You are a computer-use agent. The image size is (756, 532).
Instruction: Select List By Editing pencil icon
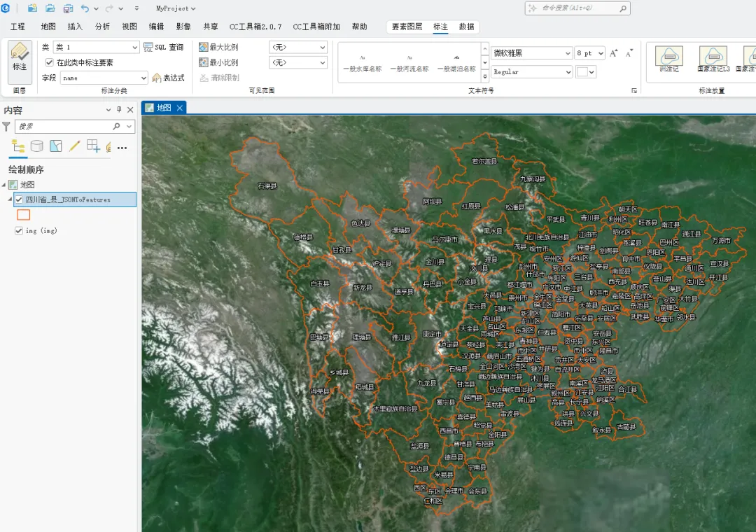point(74,146)
